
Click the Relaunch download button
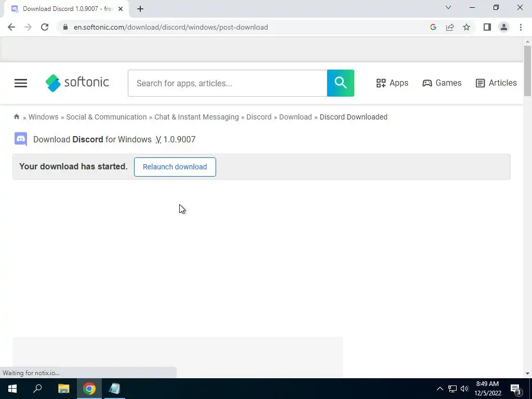pyautogui.click(x=175, y=167)
